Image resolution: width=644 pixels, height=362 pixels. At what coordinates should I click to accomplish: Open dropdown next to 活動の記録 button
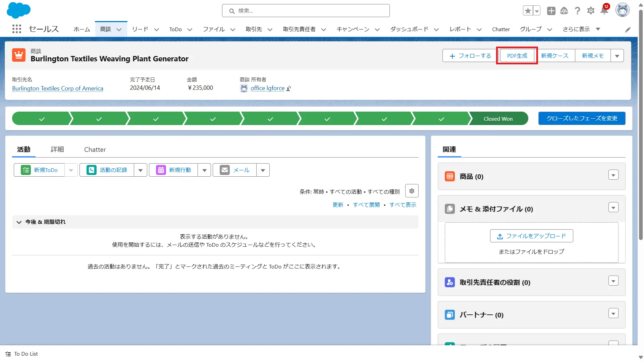click(x=140, y=170)
